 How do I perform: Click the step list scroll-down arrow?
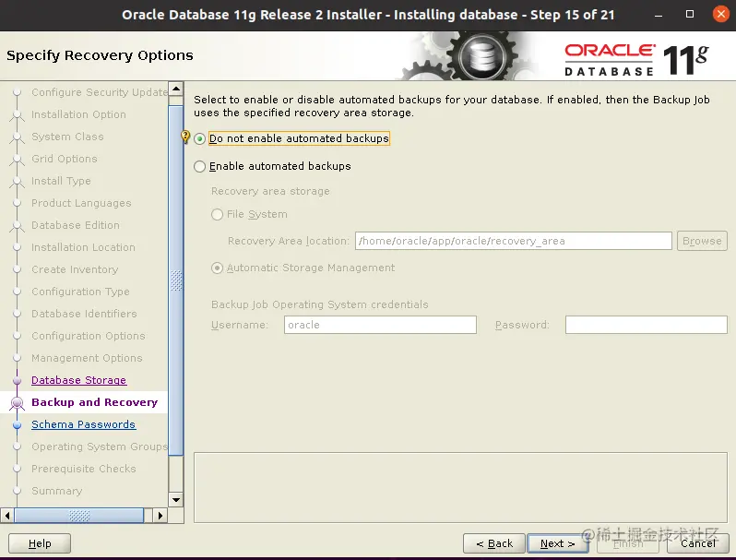pyautogui.click(x=176, y=500)
